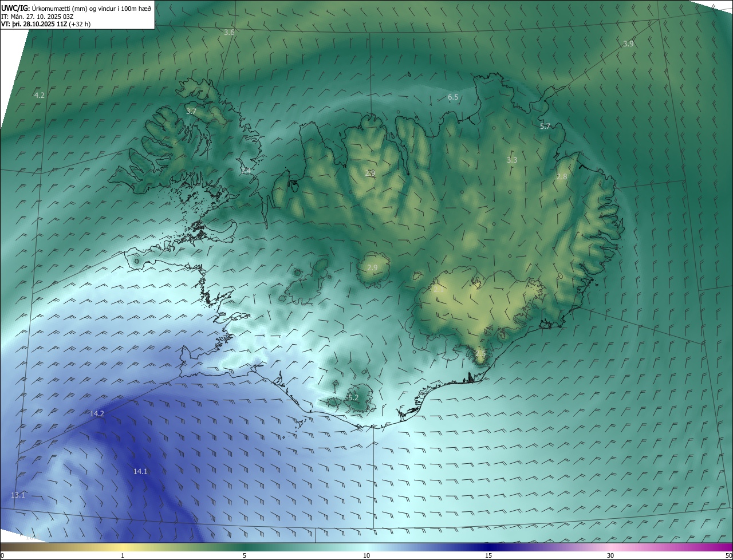Viewport: 733px width, 560px height.
Task: Click the 10 tick label on the color scale
Action: click(x=366, y=555)
